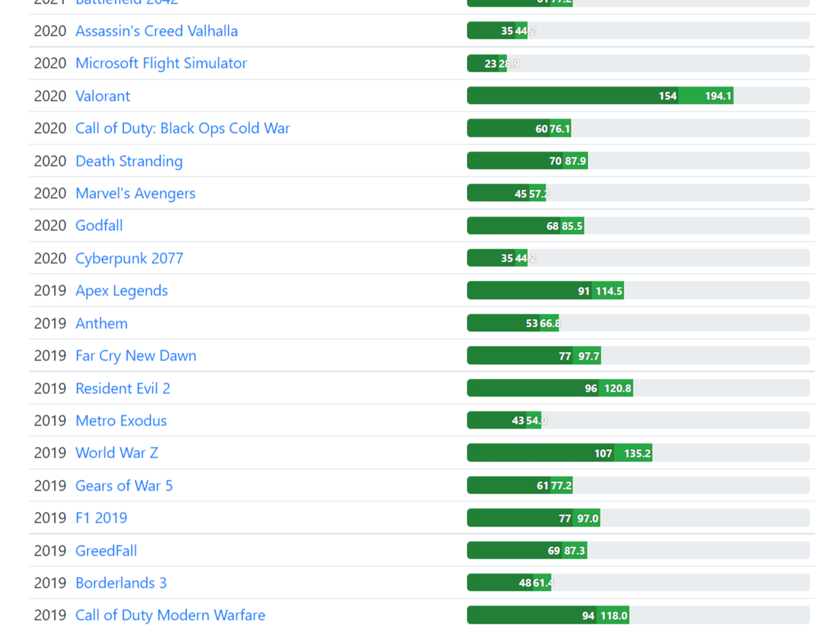Select the "154" value in Valorant's bar
The width and height of the screenshot is (840, 630).
[x=667, y=96]
